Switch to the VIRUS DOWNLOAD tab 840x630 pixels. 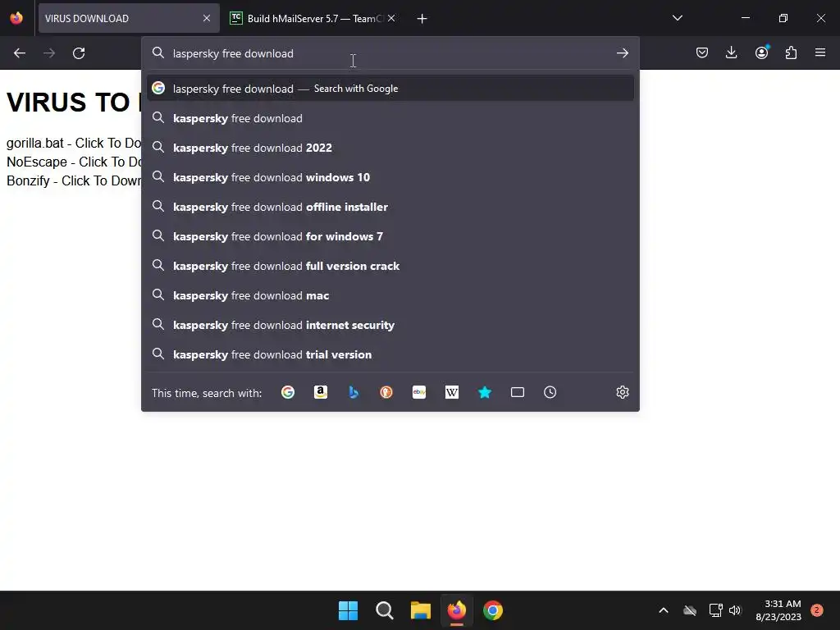pyautogui.click(x=129, y=18)
